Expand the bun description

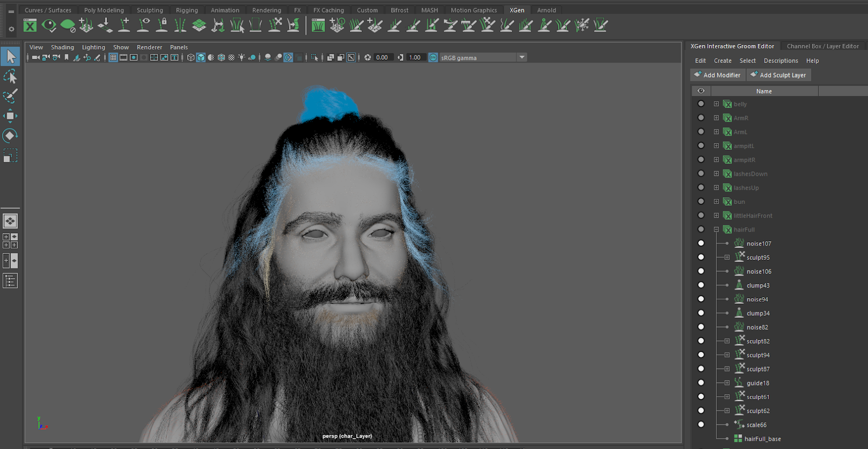[716, 202]
